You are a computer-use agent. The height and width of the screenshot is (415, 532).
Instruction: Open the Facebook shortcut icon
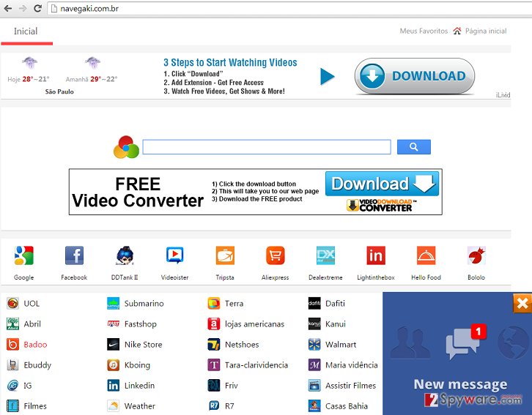pyautogui.click(x=74, y=255)
